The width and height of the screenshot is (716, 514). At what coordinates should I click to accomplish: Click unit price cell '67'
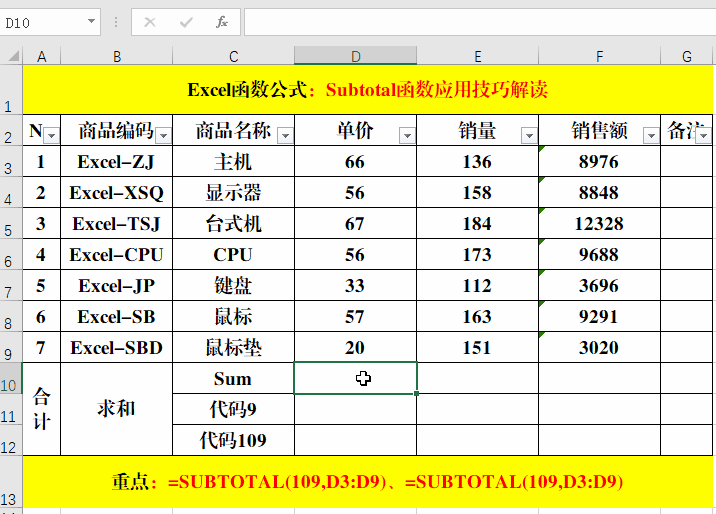[x=355, y=224]
